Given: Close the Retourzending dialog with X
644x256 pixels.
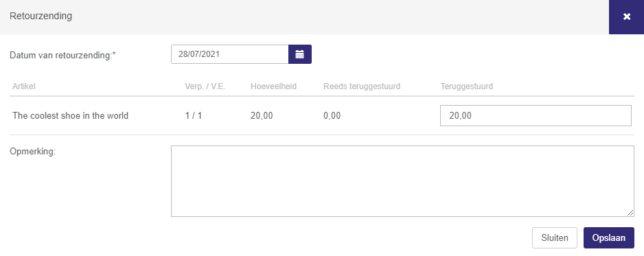Looking at the screenshot, I should 626,17.
